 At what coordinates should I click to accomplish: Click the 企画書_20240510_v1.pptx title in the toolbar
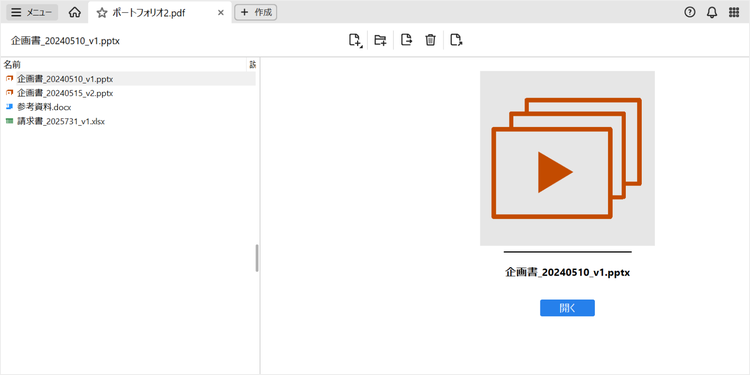point(65,41)
